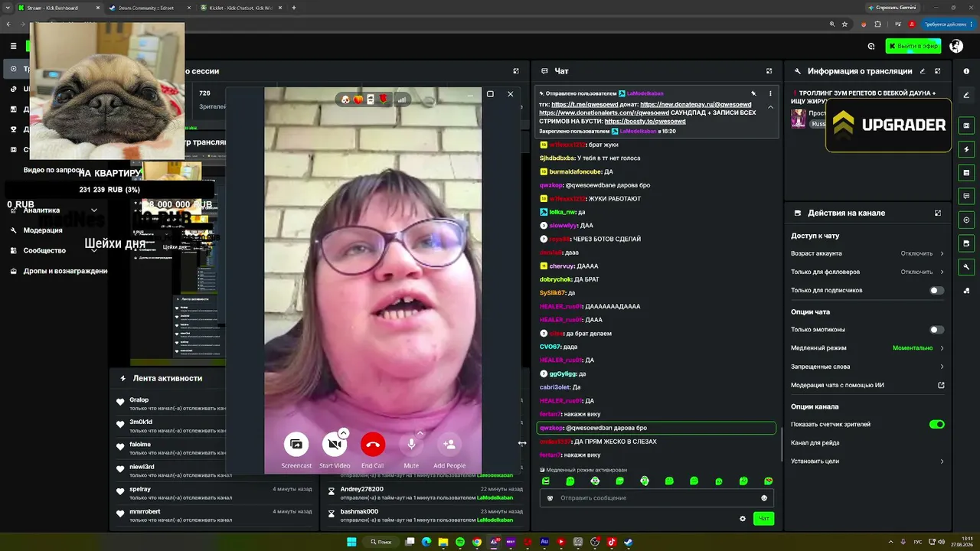Expand the Чат panel to fullscreen
Screen dimensions: 980x551
(769, 71)
